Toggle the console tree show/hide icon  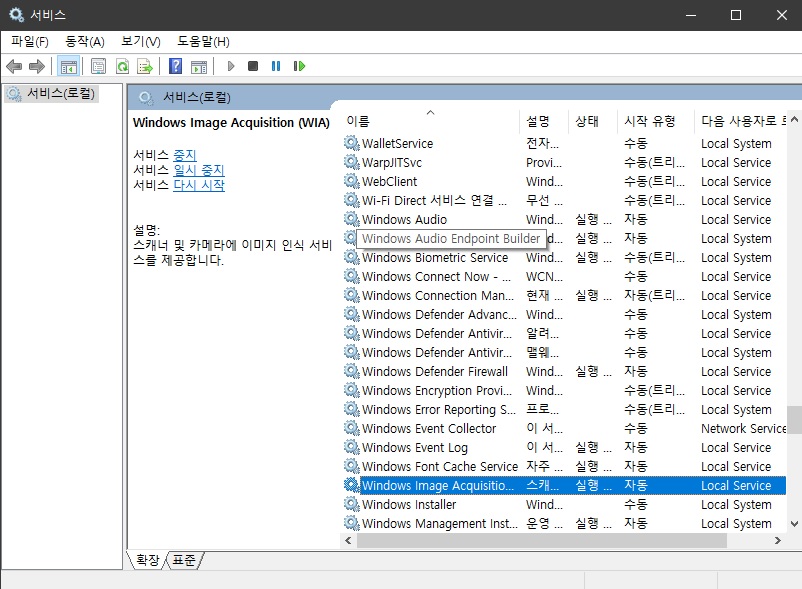68,66
